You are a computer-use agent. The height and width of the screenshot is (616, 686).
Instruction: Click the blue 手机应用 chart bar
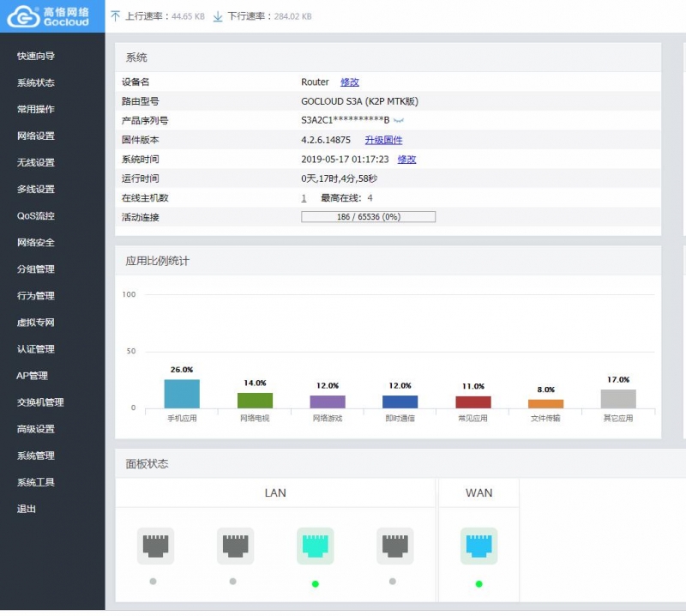182,394
